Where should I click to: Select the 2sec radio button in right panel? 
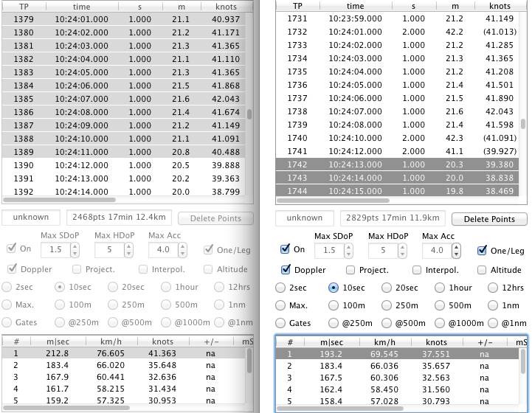pyautogui.click(x=280, y=288)
